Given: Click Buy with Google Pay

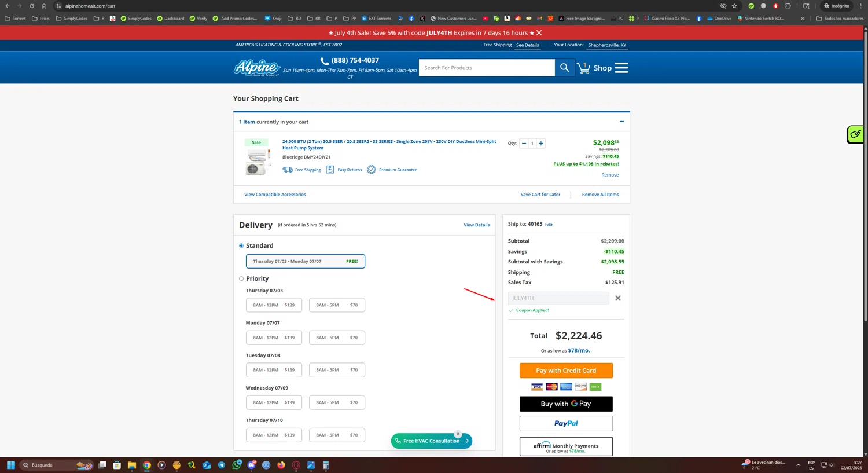Looking at the screenshot, I should click(566, 404).
